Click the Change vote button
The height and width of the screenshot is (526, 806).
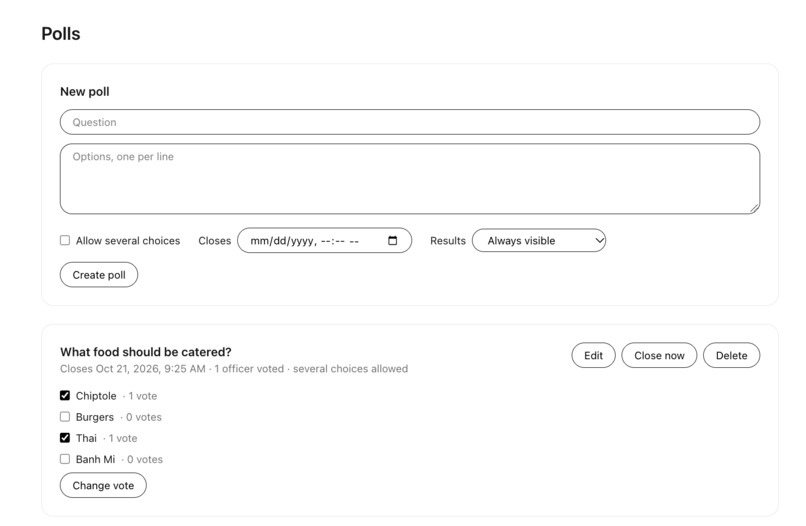click(103, 485)
